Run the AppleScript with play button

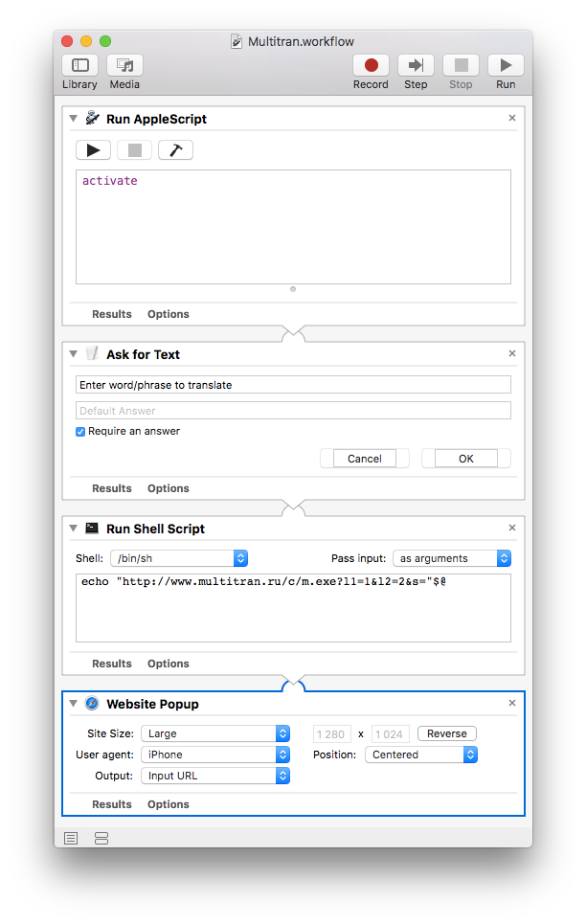coord(93,150)
